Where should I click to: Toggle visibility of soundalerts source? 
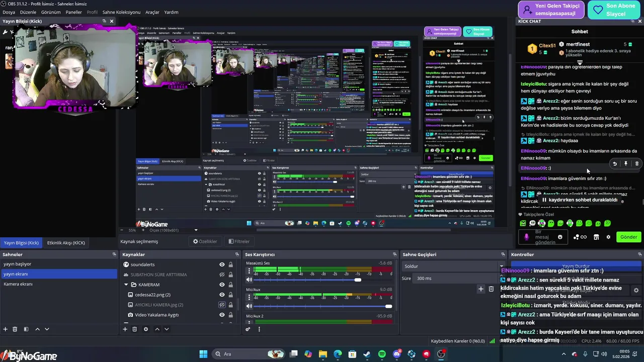tap(222, 264)
